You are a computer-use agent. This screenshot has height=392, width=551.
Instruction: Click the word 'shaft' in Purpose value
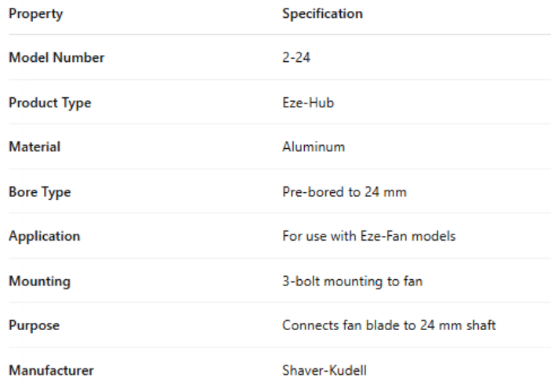[481, 325]
